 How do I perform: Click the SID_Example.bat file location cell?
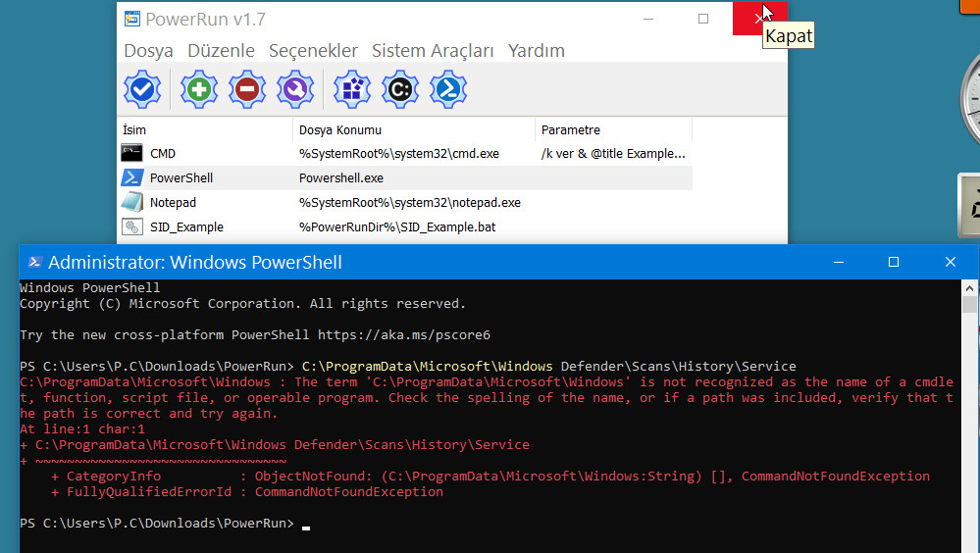[397, 227]
